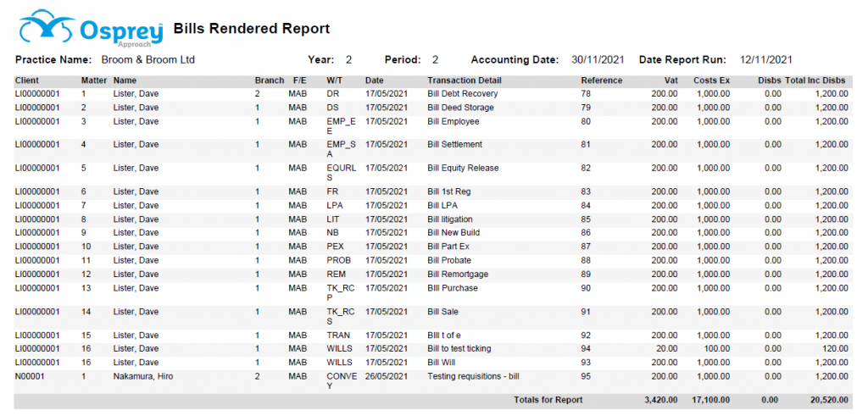This screenshot has height=416, width=868.
Task: Click work type TRAN
Action: [x=338, y=336]
